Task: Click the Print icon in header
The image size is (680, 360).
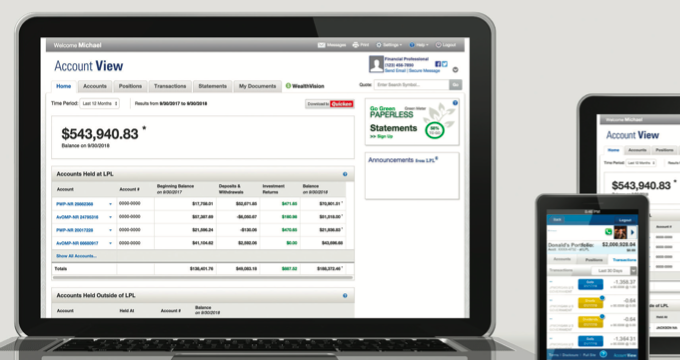Action: (356, 45)
